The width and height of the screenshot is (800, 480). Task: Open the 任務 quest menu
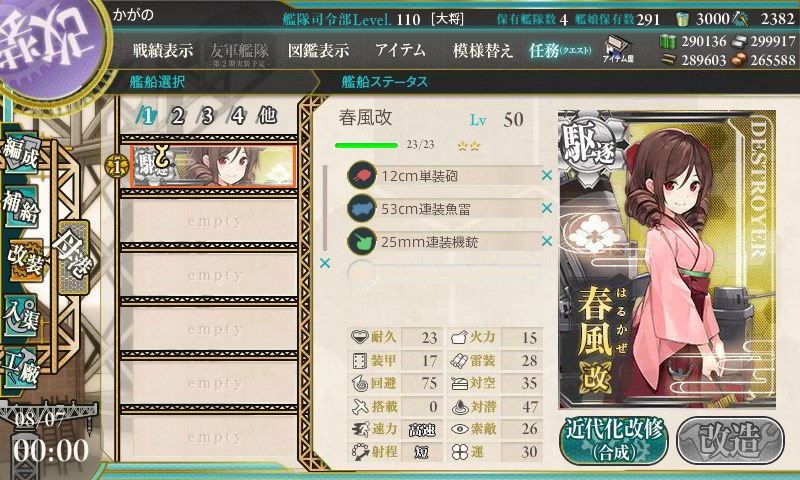pyautogui.click(x=560, y=50)
